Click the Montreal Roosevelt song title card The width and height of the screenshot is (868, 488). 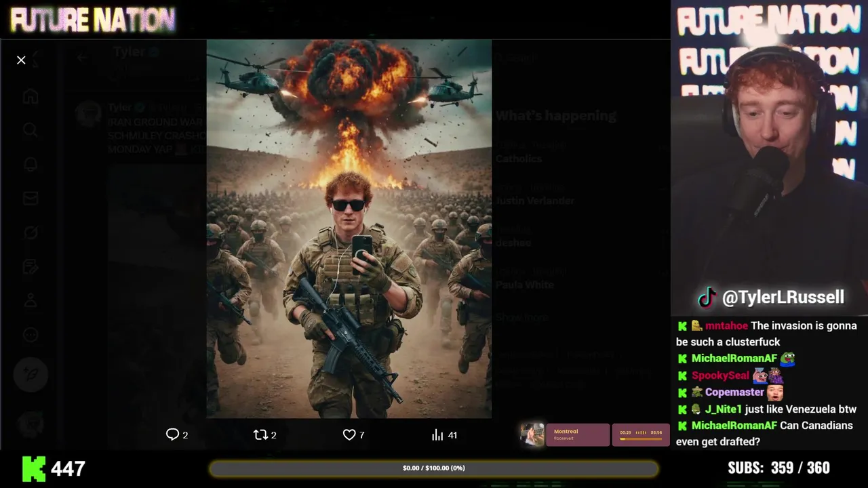click(x=578, y=434)
